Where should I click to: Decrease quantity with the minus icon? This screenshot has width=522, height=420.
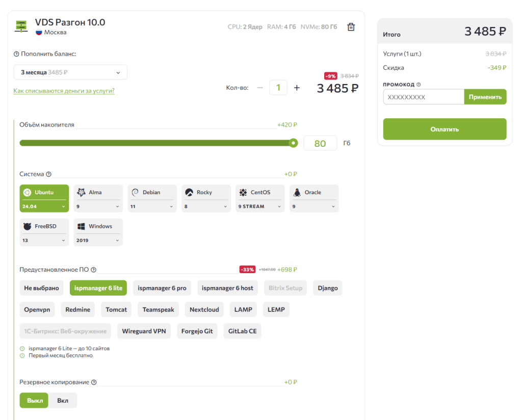(260, 88)
